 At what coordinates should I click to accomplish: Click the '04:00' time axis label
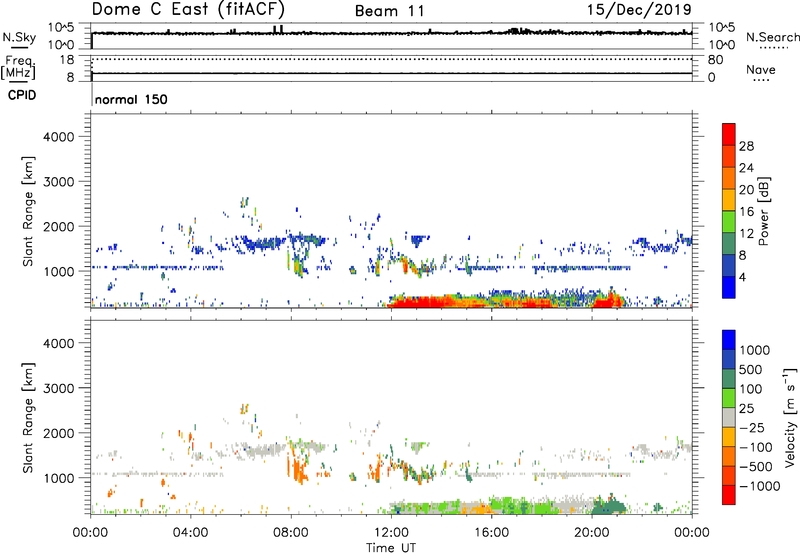(190, 533)
